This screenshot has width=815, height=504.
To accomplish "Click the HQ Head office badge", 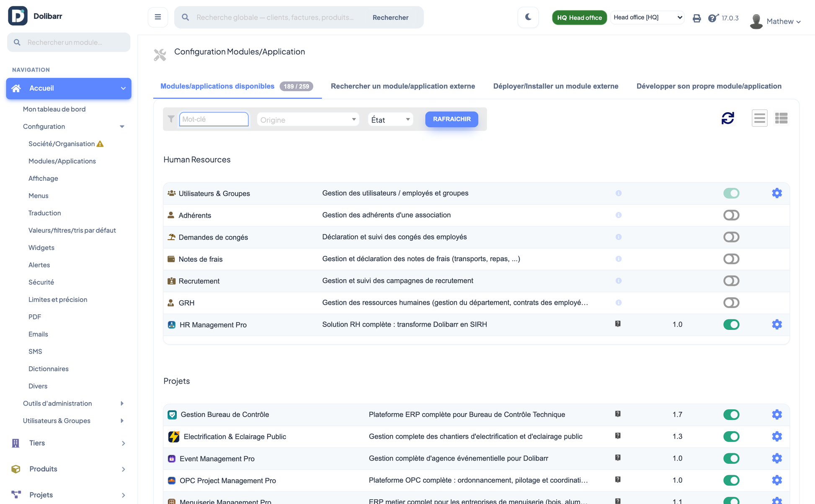I will tap(579, 18).
